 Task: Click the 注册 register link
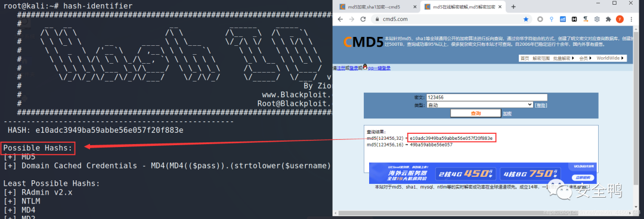pyautogui.click(x=341, y=68)
